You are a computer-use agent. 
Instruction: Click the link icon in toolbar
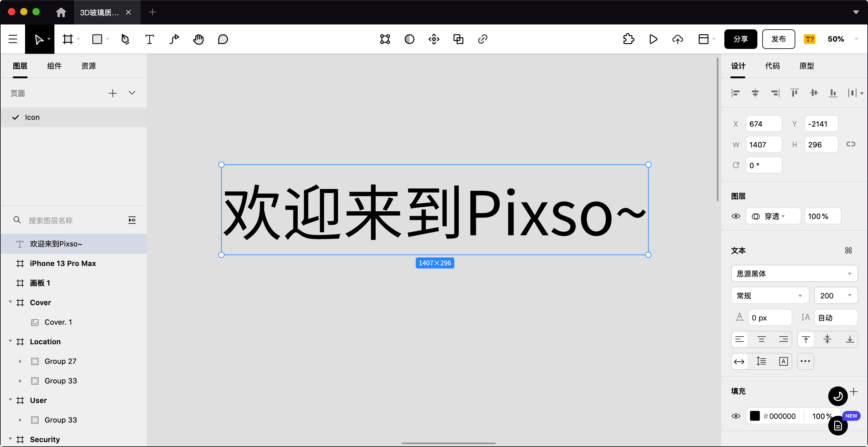483,39
